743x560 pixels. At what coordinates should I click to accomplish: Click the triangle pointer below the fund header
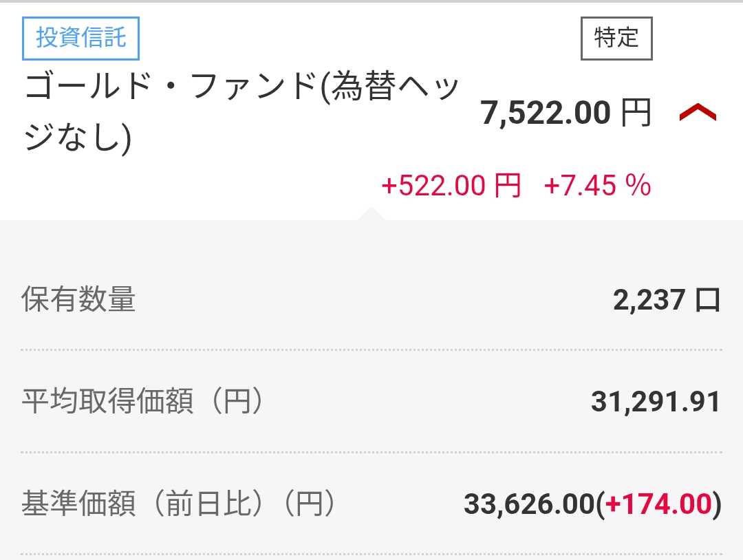point(372,213)
